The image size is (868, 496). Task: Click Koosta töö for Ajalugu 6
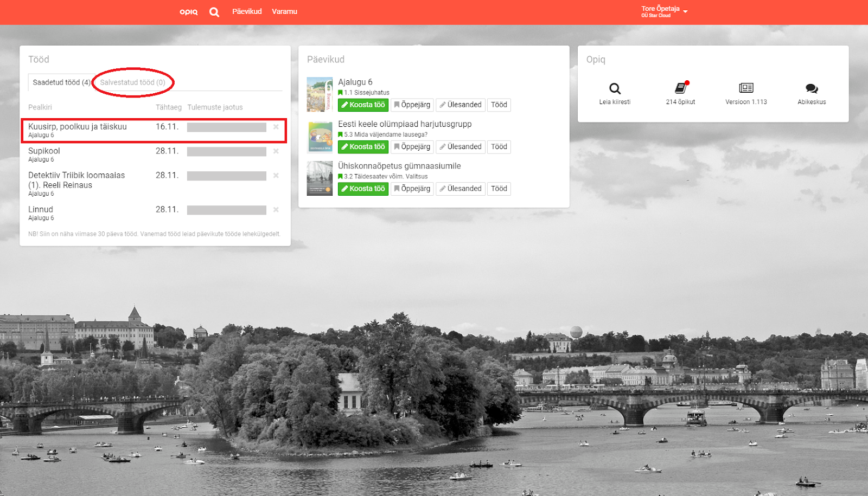click(363, 105)
